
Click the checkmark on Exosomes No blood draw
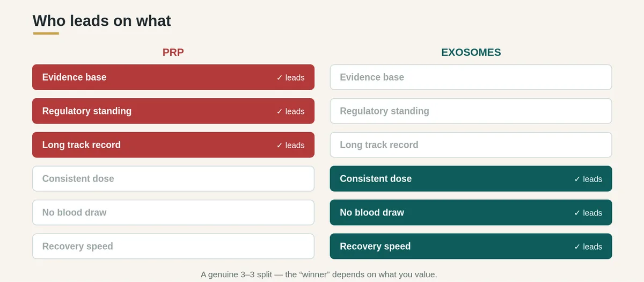click(x=577, y=213)
